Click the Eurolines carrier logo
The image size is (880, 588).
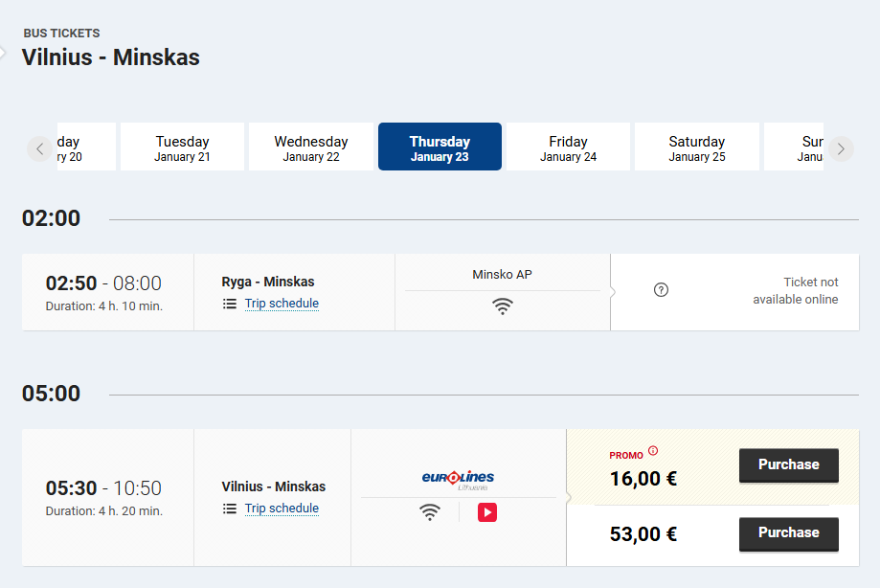tap(458, 480)
